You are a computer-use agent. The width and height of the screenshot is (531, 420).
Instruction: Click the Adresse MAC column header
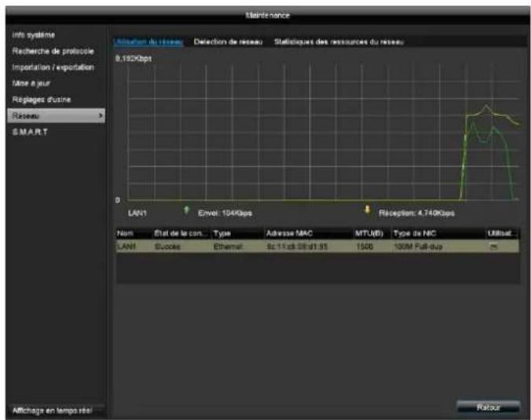(289, 233)
